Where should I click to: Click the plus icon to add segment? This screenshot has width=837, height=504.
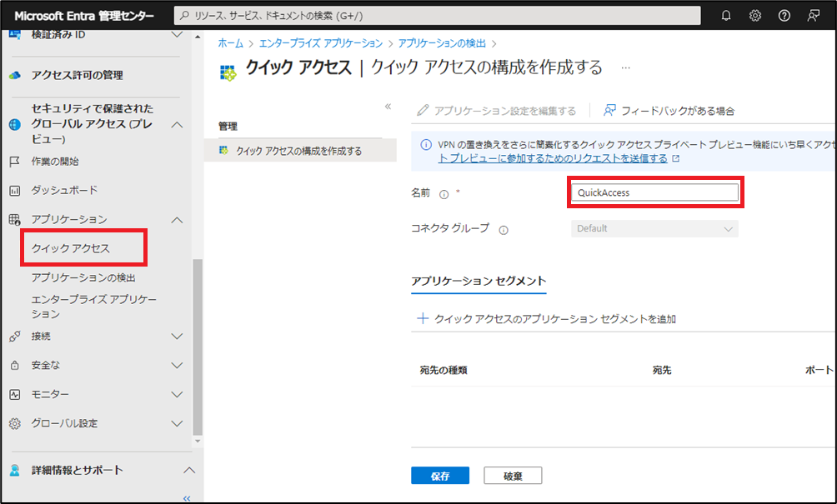(x=422, y=318)
